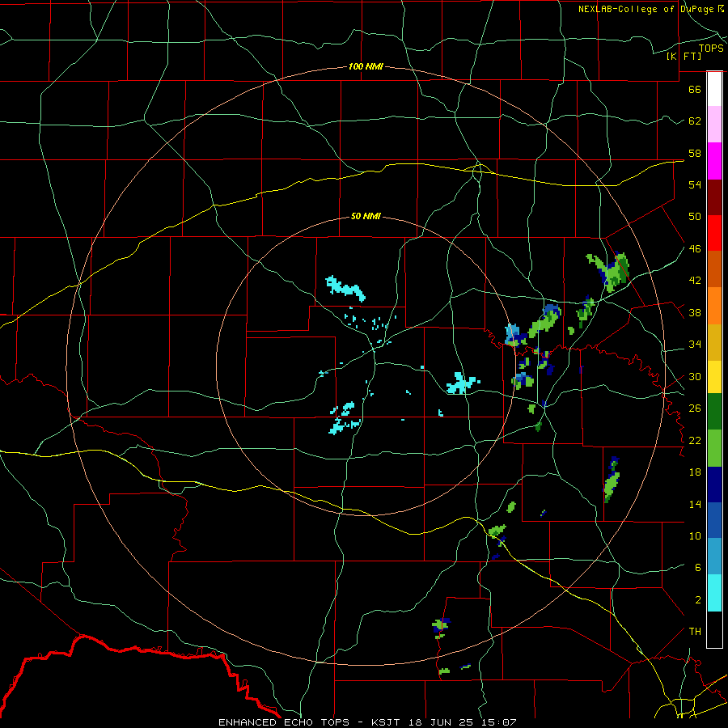Select the maroon color scale segment
Viewport: 728px width, 728px height.
tap(714, 197)
